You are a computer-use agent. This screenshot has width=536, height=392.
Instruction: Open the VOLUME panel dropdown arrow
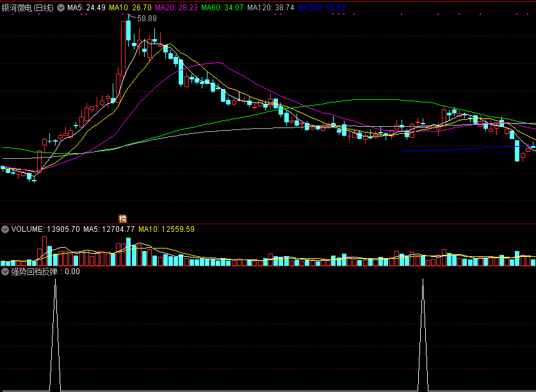pyautogui.click(x=5, y=229)
